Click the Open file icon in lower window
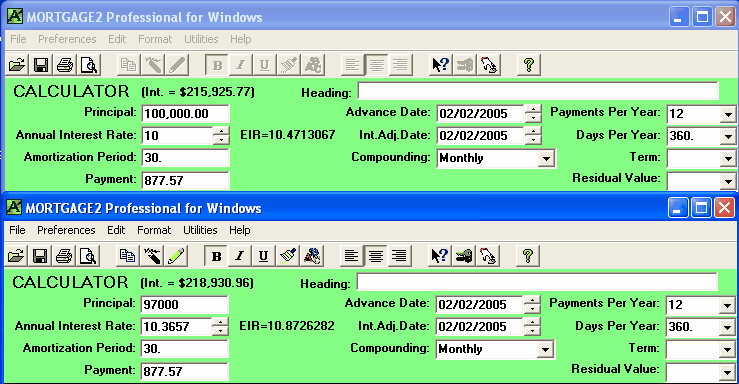Image resolution: width=739 pixels, height=384 pixels. [16, 256]
